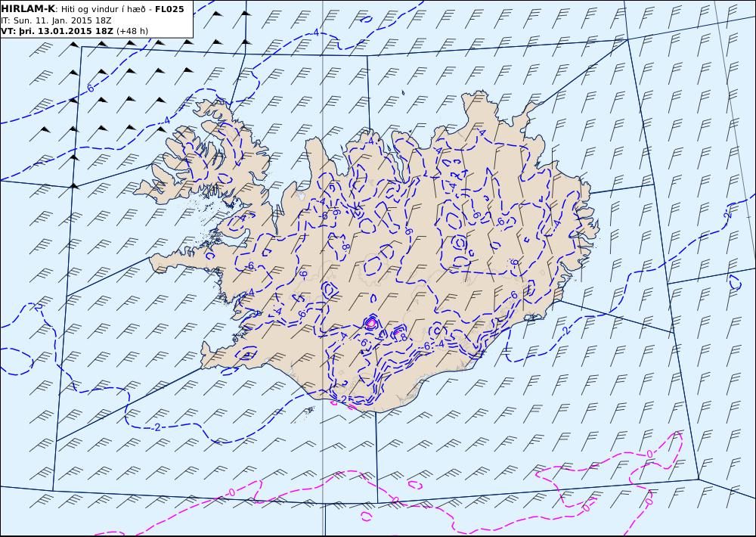Viewport: 756px width, 537px height.
Task: Select the '(+48 h)' forecast offset text
Action: click(x=132, y=31)
